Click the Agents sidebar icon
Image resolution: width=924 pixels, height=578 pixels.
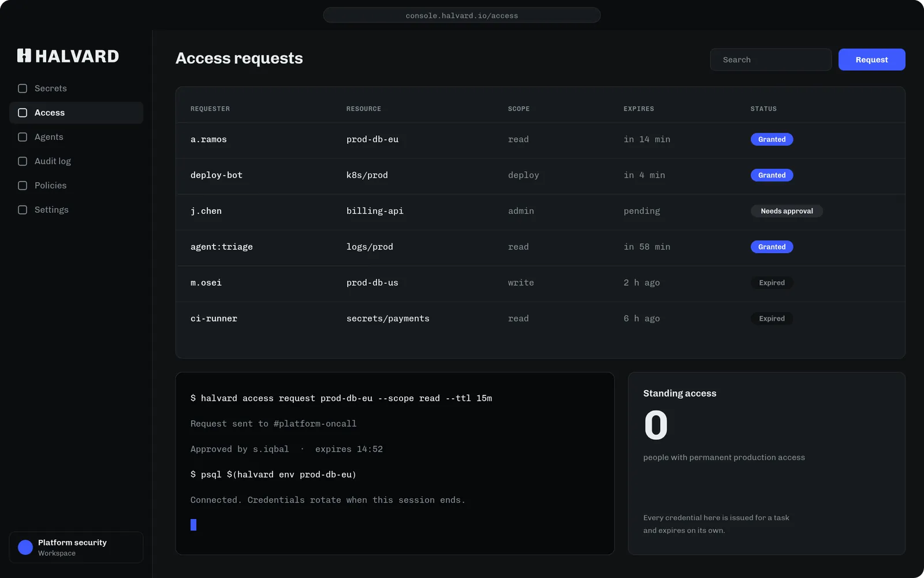23,137
